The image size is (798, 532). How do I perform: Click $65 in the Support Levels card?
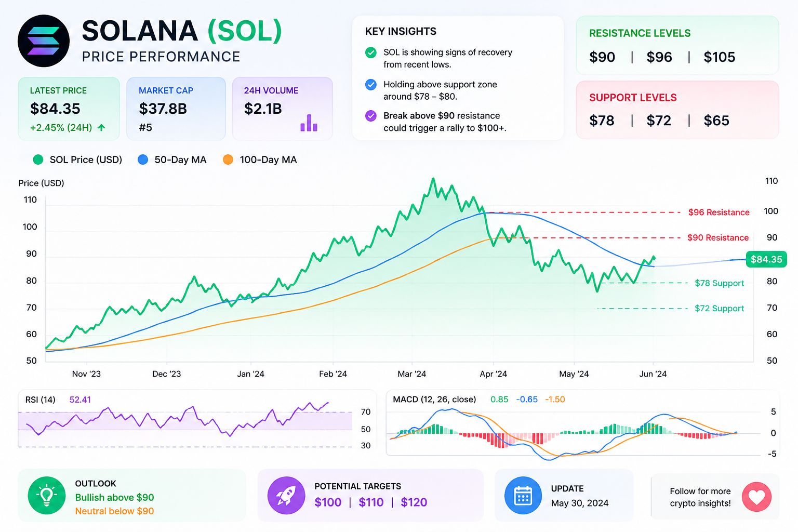(716, 121)
